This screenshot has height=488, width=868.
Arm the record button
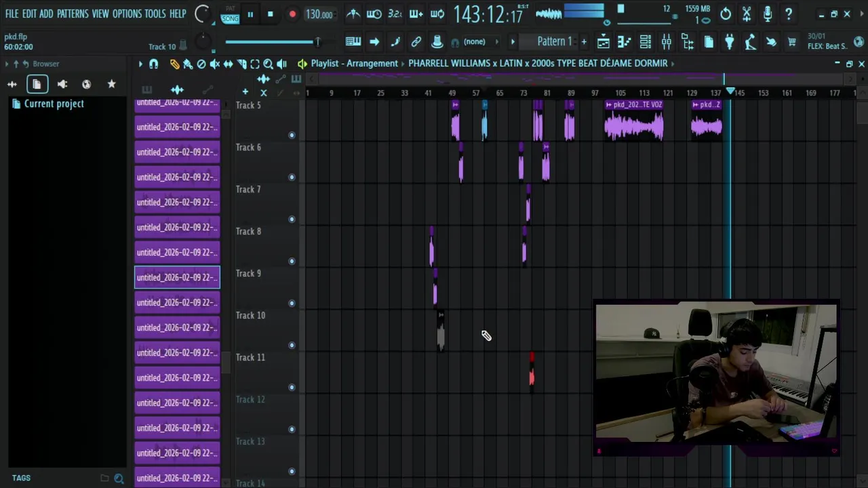(292, 14)
